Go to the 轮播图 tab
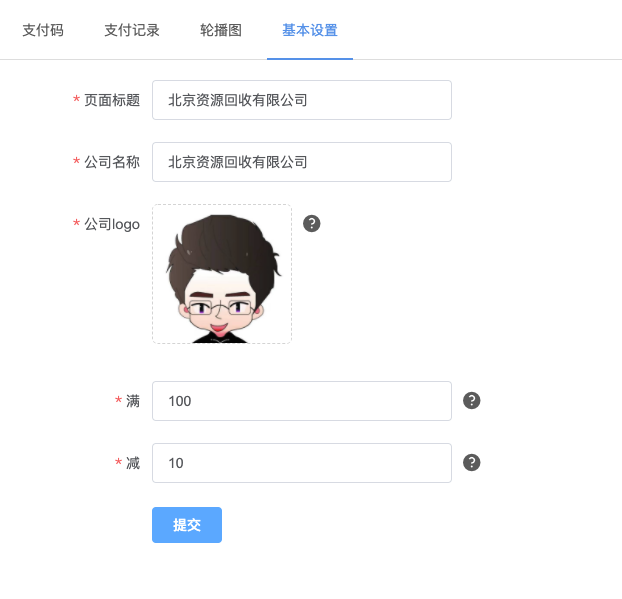The image size is (622, 599). pos(221,30)
